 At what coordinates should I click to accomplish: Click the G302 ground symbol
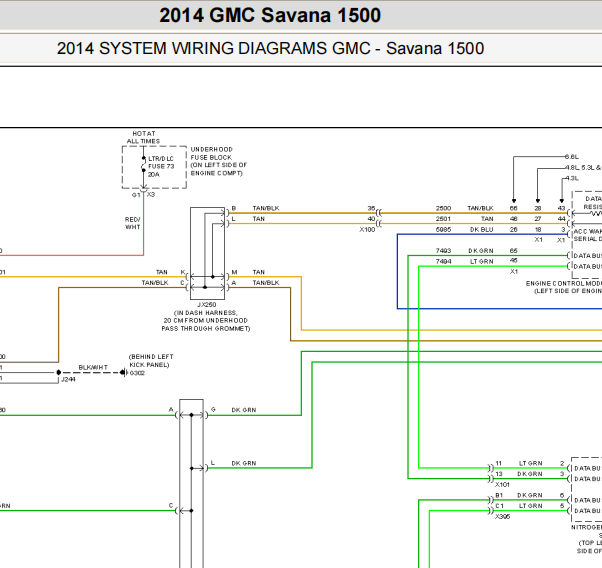[123, 373]
